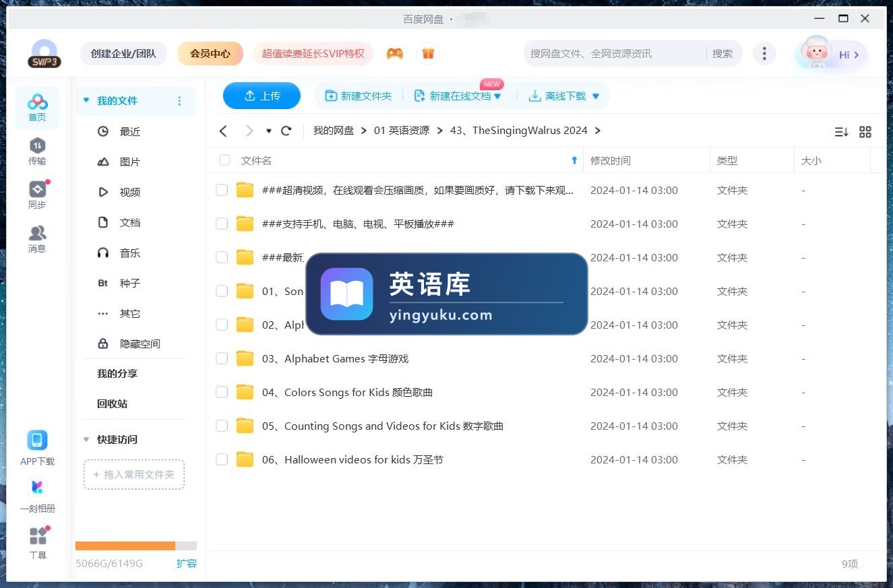Toggle the select-all checkbox in the header row
893x588 pixels.
[224, 160]
